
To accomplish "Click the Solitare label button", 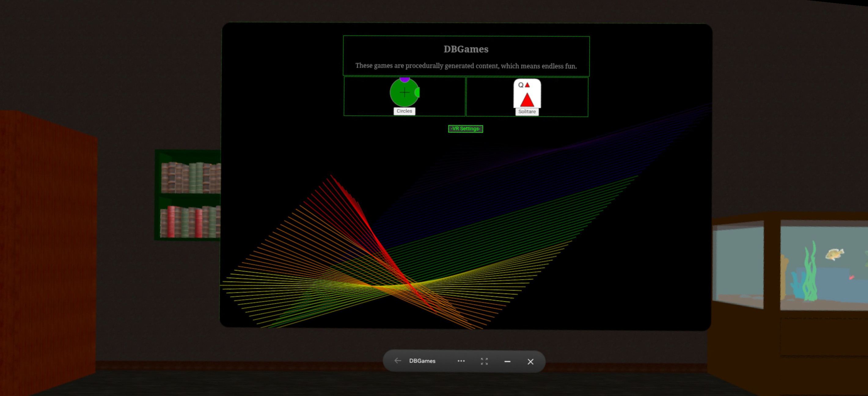I will coord(527,112).
